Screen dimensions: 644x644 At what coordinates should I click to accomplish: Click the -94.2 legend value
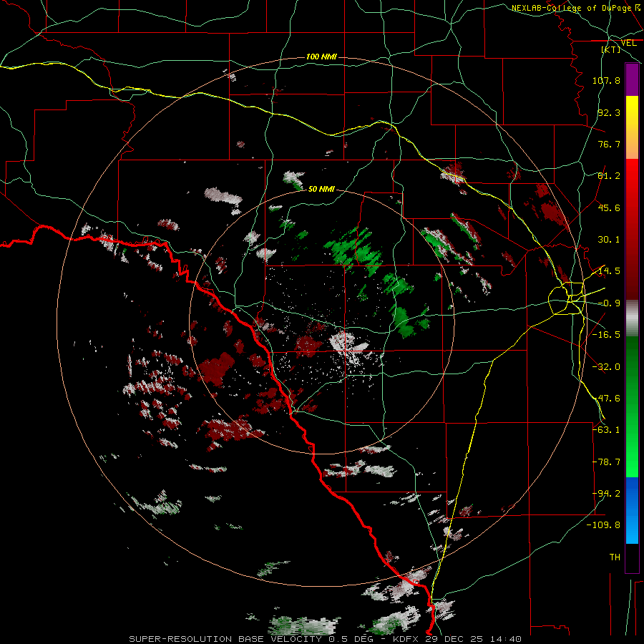606,494
